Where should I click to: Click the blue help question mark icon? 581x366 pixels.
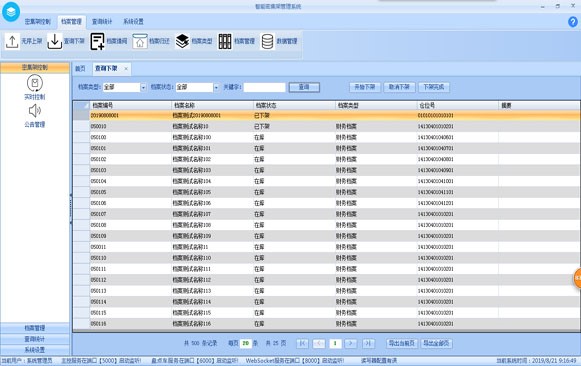[572, 22]
